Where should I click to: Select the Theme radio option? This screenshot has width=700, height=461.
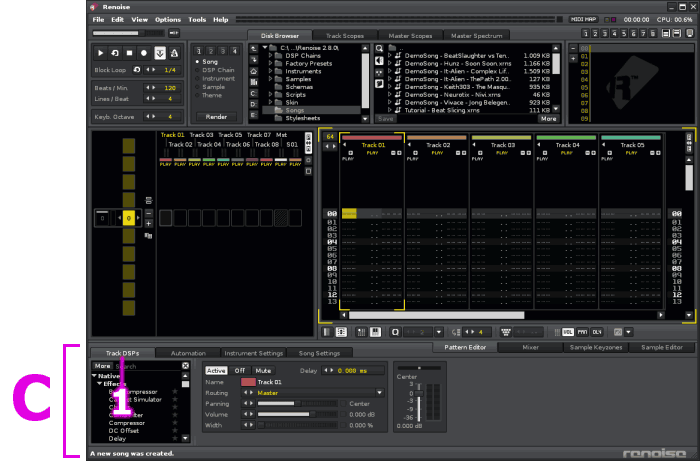[197, 95]
